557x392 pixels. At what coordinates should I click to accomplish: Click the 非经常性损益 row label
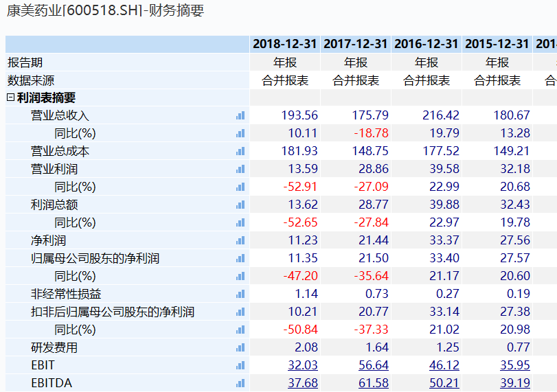click(x=66, y=294)
